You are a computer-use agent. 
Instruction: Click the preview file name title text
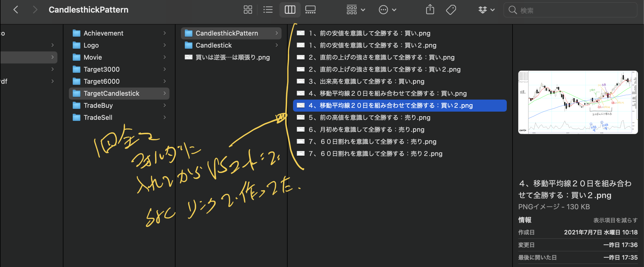[x=575, y=189]
